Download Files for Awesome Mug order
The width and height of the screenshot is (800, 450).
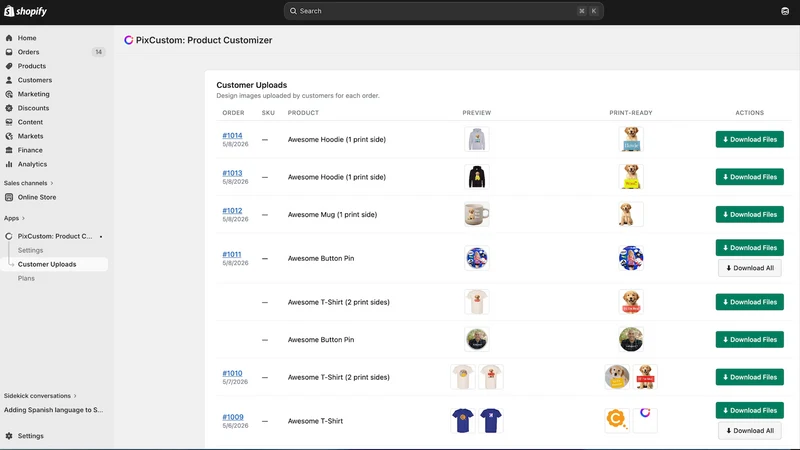pos(749,214)
